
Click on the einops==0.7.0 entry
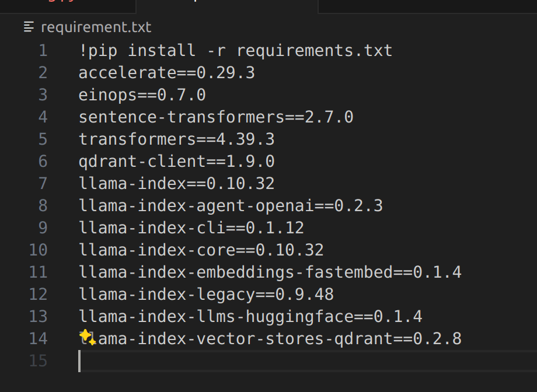point(142,95)
